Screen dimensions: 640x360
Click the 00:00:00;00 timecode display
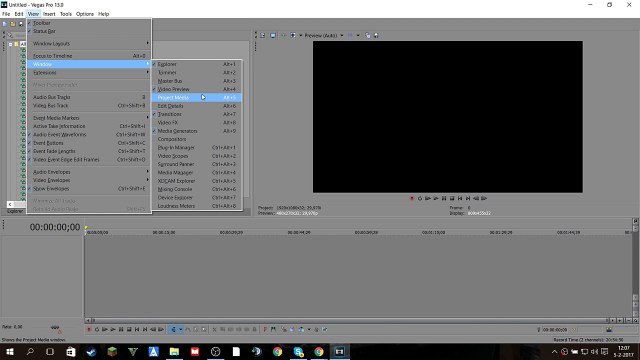click(x=55, y=227)
